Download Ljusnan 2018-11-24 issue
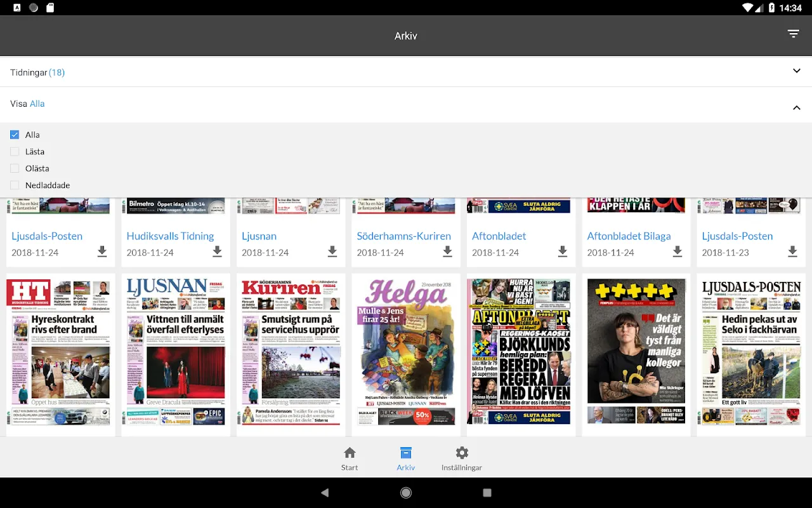 pos(332,252)
